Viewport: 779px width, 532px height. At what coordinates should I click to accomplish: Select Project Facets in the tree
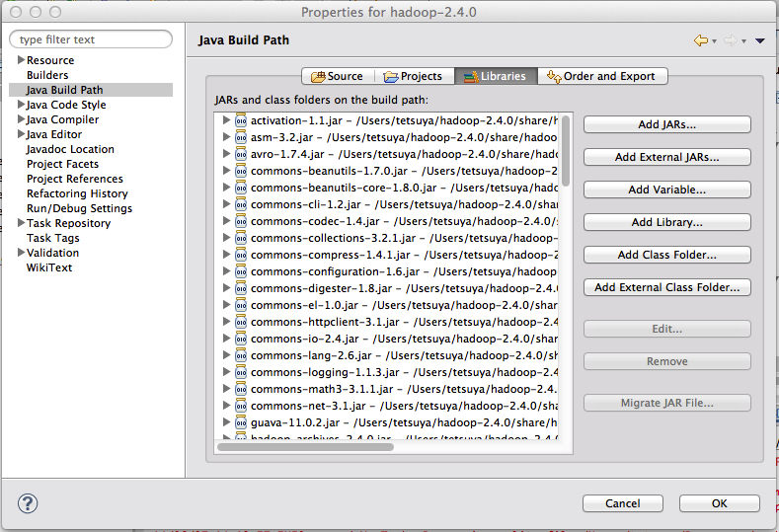coord(62,164)
